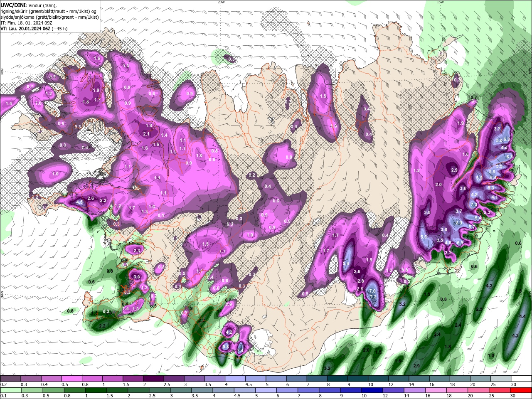Click the red 25 rain scale swatch
This screenshot has height=399, width=532.
(499, 390)
